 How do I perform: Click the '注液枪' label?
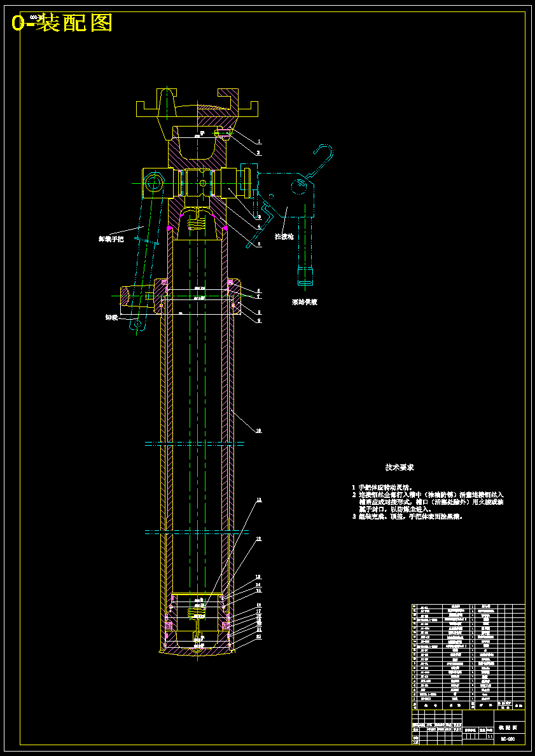click(285, 237)
